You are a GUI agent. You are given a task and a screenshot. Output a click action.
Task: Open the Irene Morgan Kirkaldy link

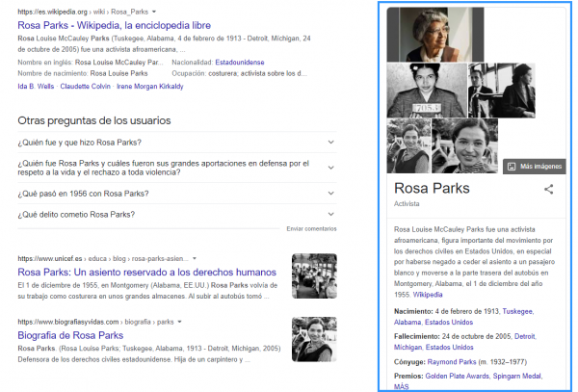[x=149, y=87]
